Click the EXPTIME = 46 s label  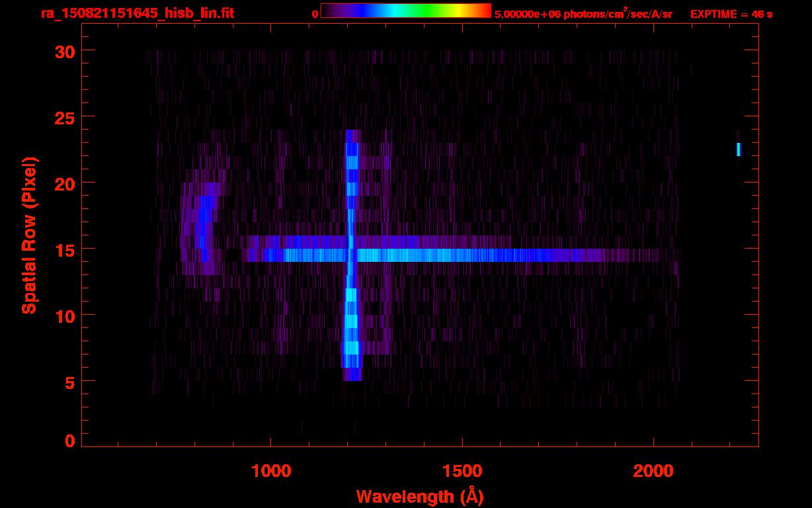731,14
